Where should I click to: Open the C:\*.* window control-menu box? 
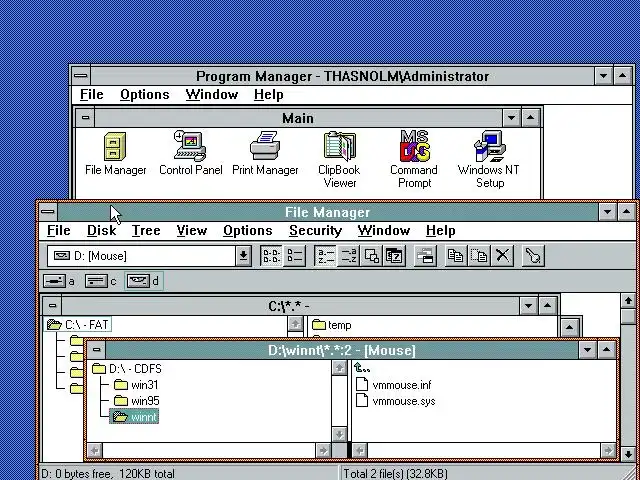pos(53,306)
